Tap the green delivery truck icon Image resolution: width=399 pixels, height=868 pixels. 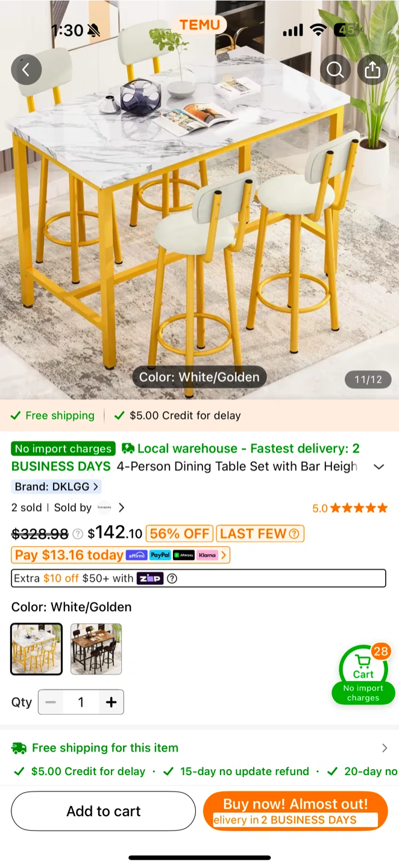point(18,748)
